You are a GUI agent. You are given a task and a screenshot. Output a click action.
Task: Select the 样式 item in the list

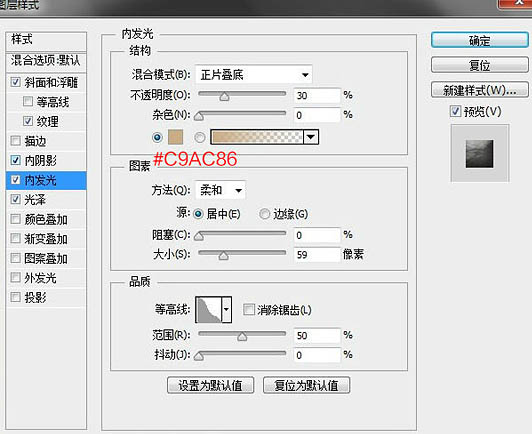[x=46, y=41]
